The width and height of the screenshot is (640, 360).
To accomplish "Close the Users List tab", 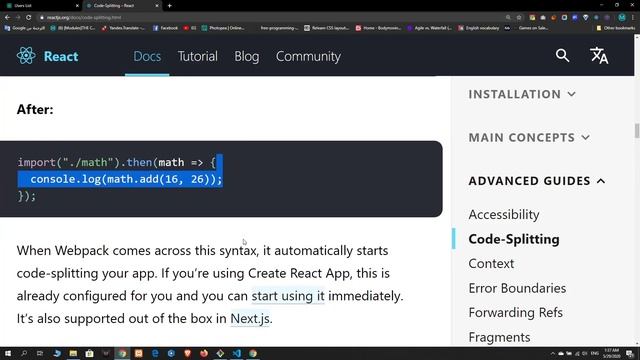I will [x=77, y=6].
